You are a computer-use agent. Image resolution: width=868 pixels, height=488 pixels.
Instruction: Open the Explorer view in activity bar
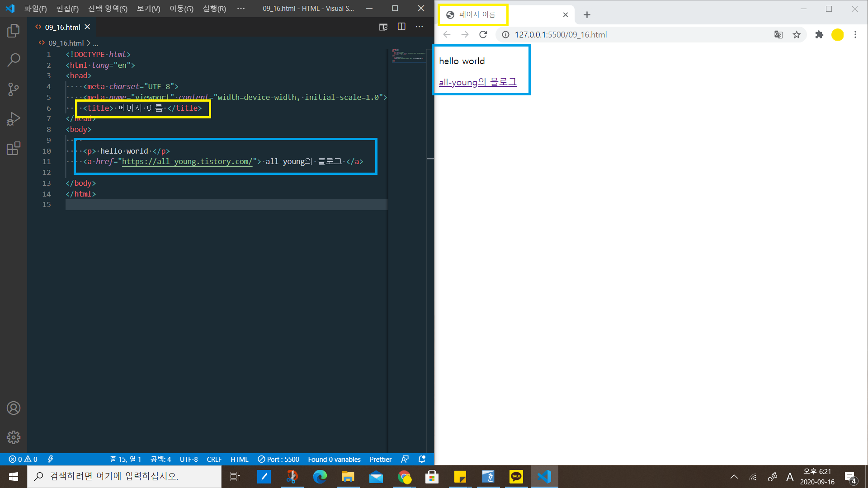tap(14, 31)
